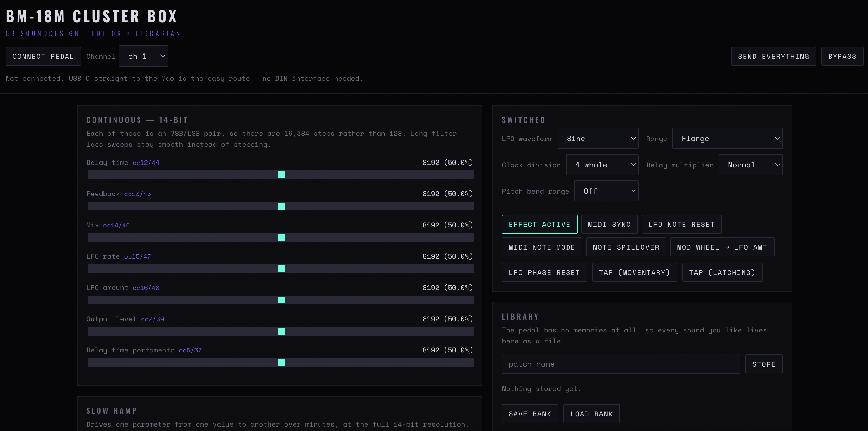Open the LFO waveform dropdown

pyautogui.click(x=598, y=139)
